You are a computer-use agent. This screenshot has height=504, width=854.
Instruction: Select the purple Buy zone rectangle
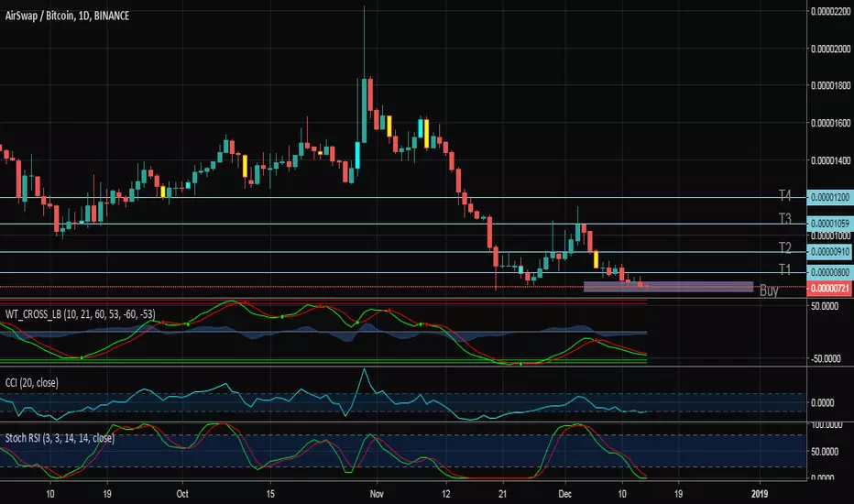pyautogui.click(x=668, y=287)
